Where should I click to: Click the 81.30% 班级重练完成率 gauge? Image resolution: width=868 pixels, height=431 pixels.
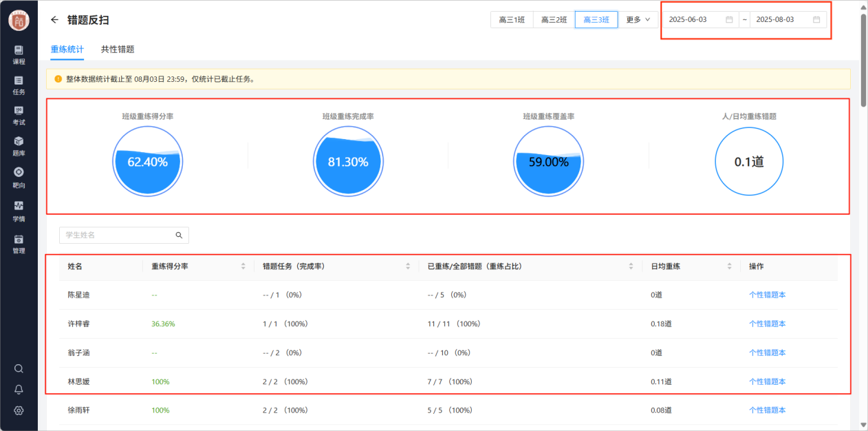(348, 162)
